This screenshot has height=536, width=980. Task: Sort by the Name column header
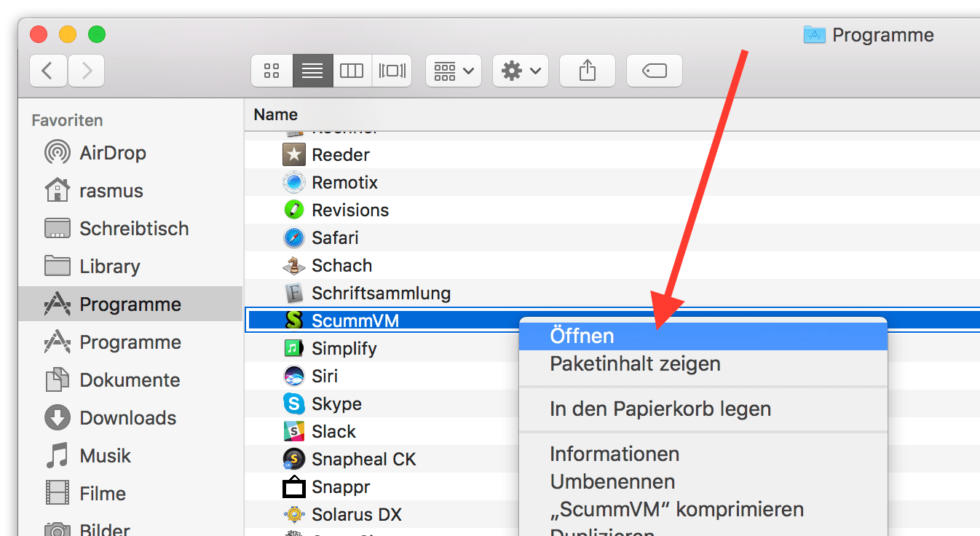(x=275, y=114)
